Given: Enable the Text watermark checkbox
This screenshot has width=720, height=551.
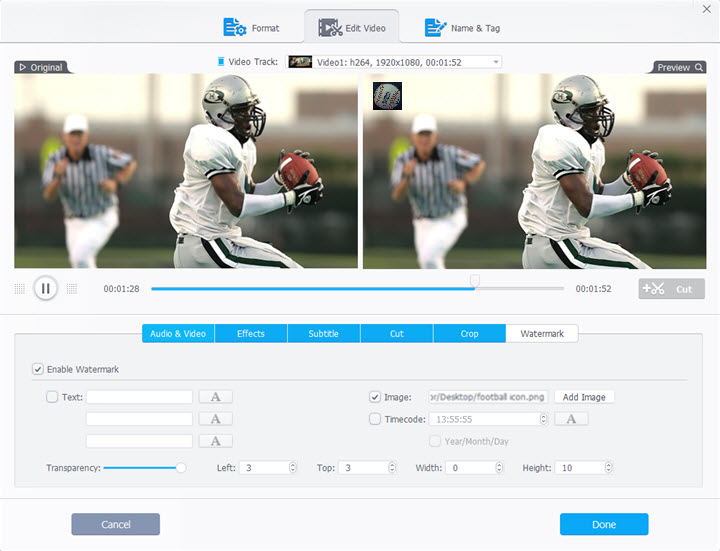Looking at the screenshot, I should point(52,397).
